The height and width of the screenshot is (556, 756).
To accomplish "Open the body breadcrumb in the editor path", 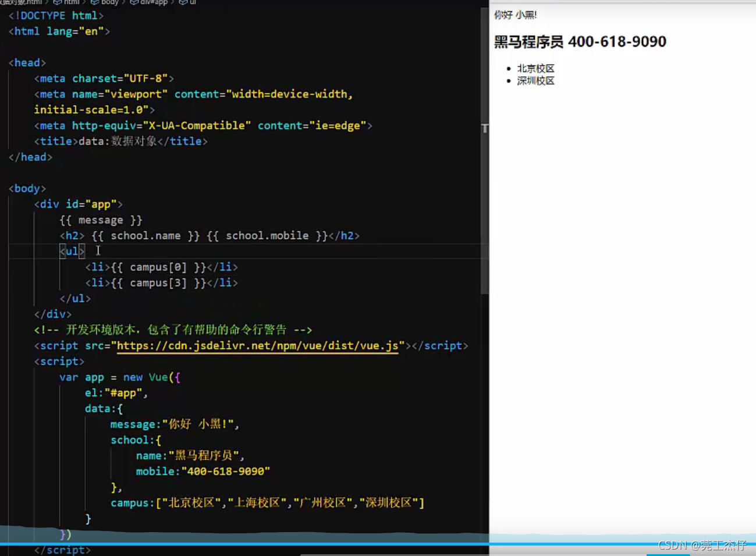I will click(x=105, y=2).
